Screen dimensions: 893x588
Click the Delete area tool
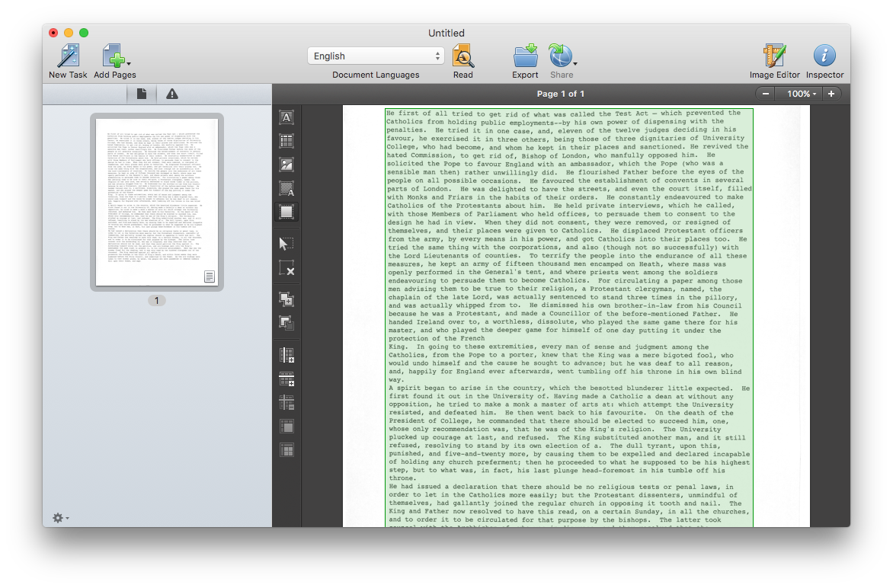(286, 267)
